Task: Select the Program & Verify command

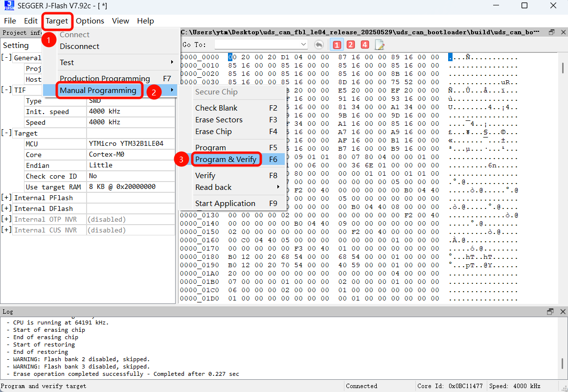Action: pyautogui.click(x=227, y=159)
